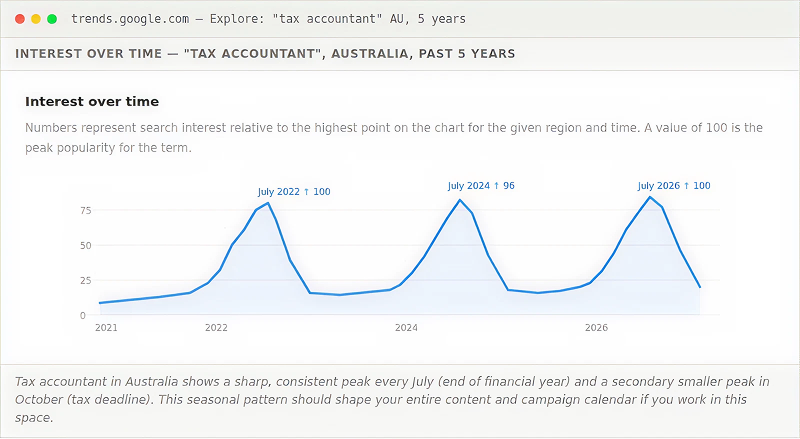
Task: Click the italic caption about July peaks
Action: click(x=392, y=400)
